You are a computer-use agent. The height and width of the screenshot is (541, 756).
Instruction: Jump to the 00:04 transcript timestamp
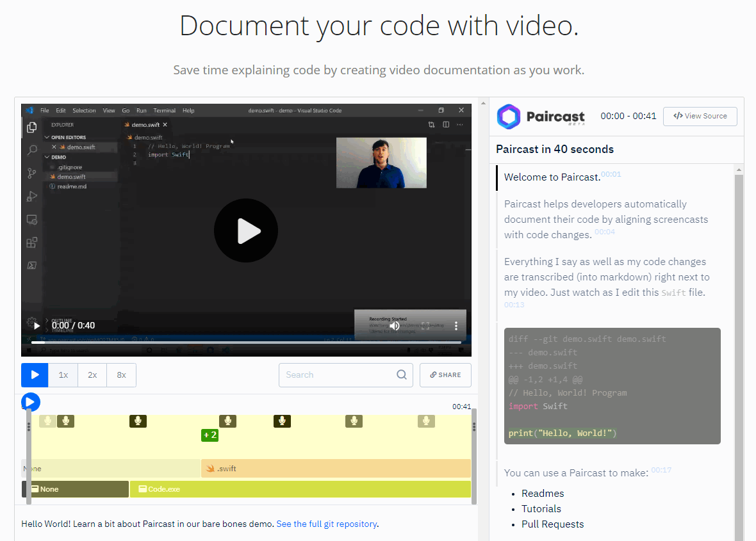coord(605,232)
